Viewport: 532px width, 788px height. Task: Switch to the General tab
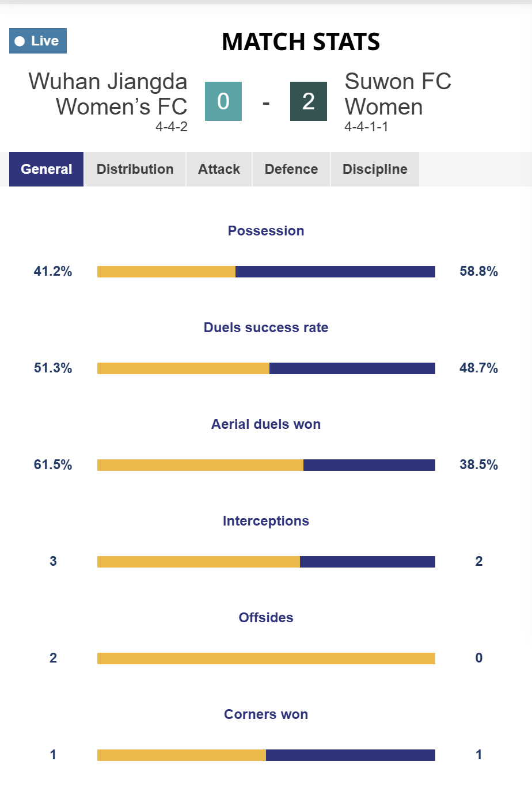pyautogui.click(x=47, y=169)
